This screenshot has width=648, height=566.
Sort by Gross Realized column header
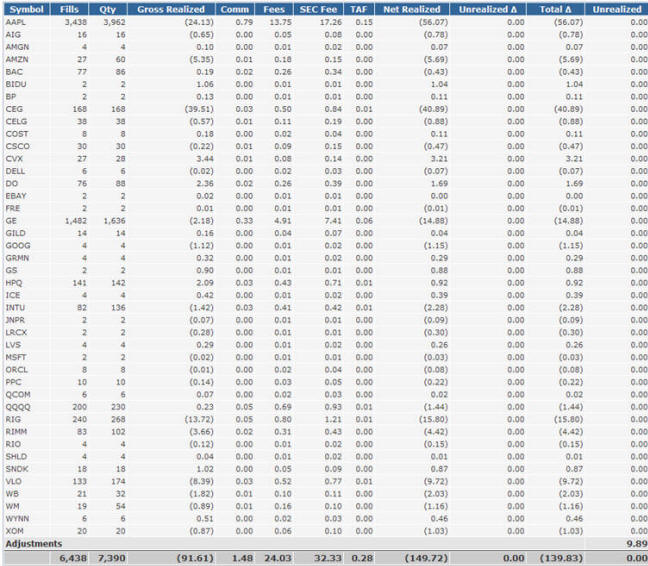(171, 9)
